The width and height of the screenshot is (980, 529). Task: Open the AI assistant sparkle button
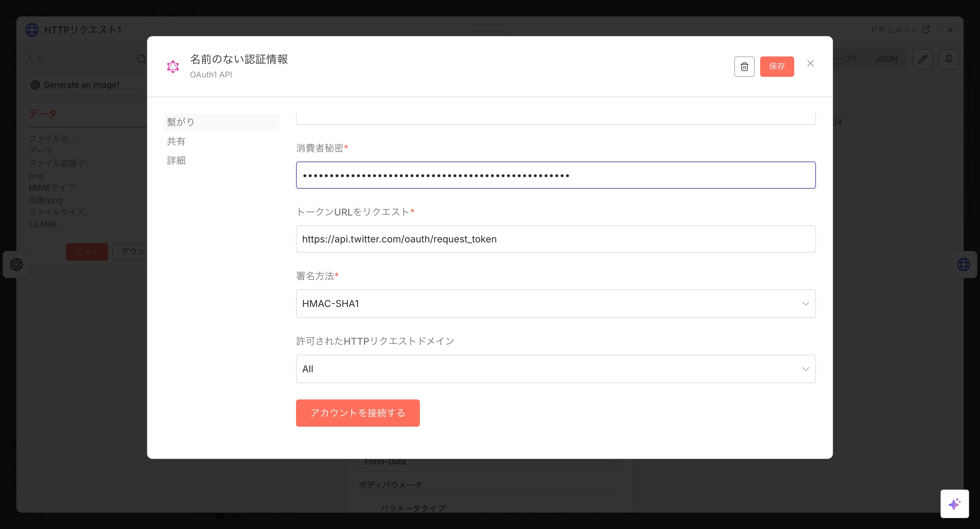[954, 504]
